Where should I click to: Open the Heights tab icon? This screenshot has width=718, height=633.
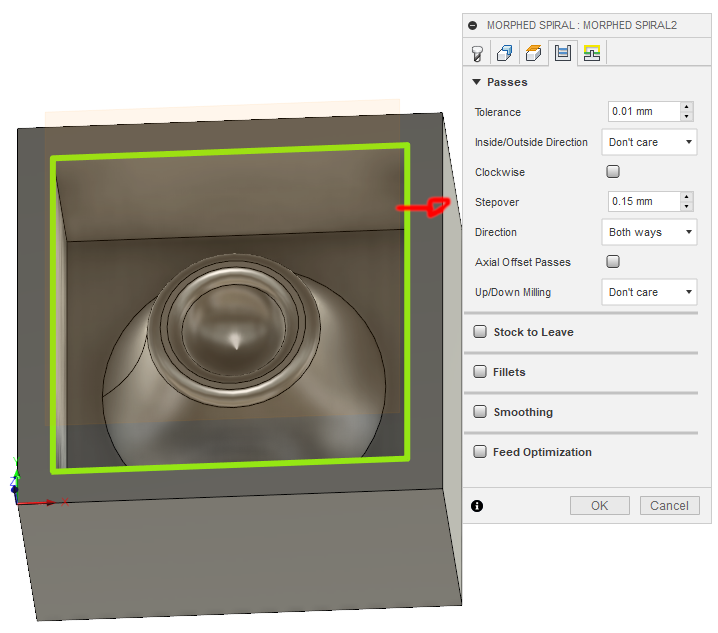coord(533,53)
